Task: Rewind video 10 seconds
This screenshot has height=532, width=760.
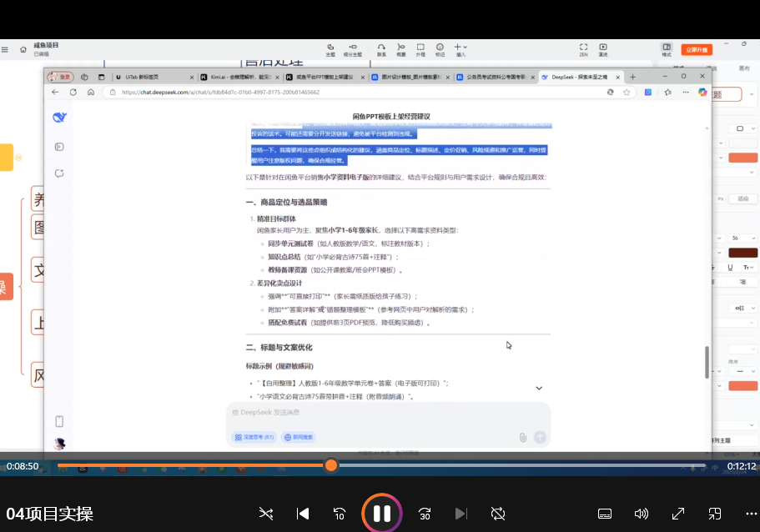Action: coord(340,514)
